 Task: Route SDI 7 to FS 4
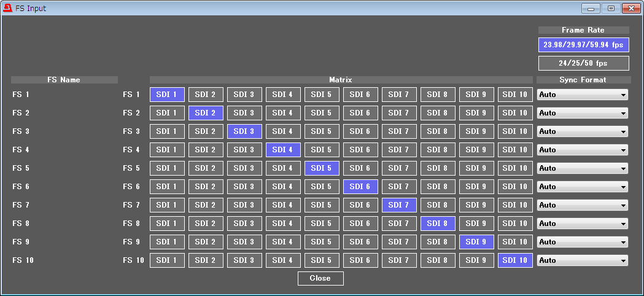pos(399,150)
